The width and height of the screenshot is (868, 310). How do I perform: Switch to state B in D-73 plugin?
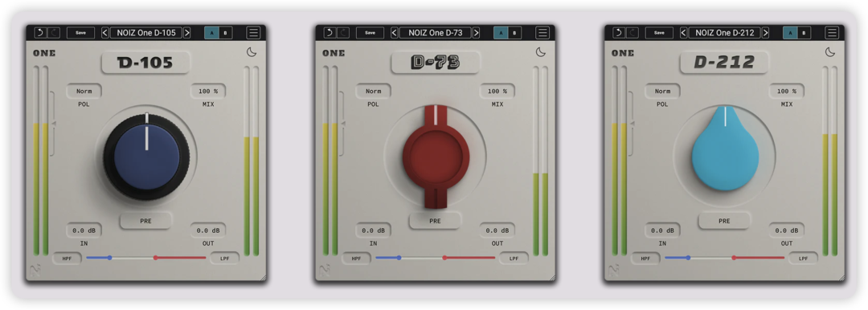pyautogui.click(x=515, y=33)
